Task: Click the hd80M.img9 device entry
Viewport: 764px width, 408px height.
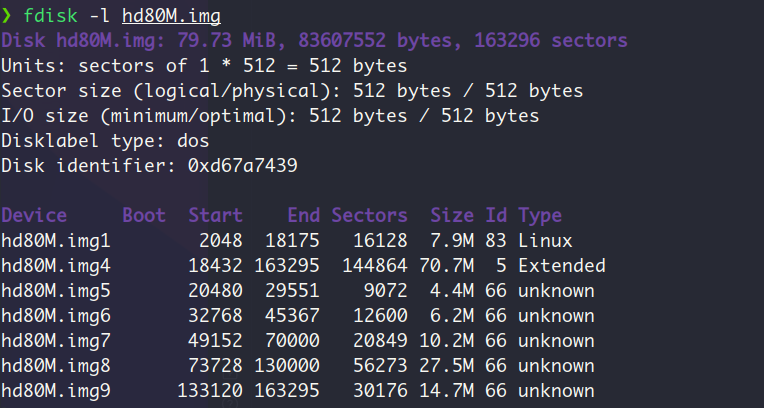Action: [56, 390]
